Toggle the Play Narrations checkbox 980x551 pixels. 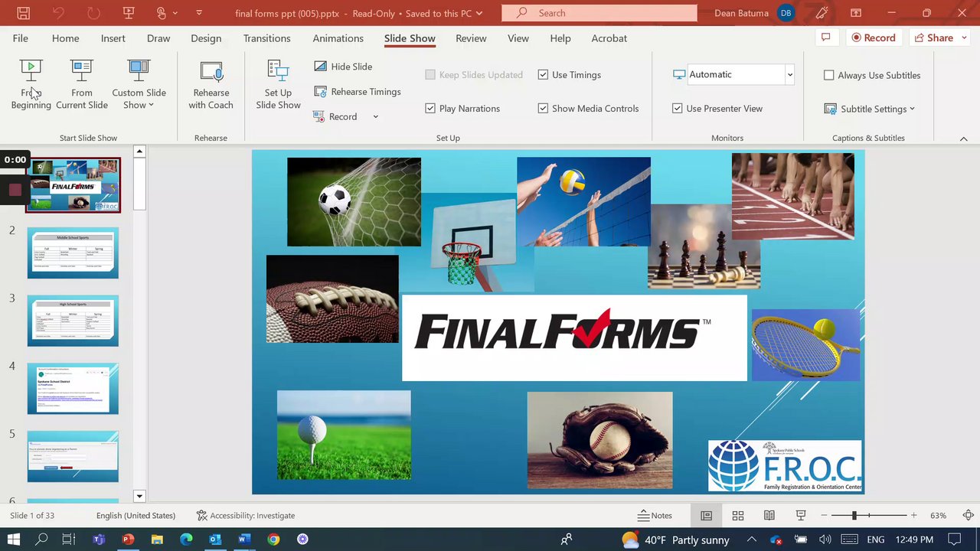pos(430,109)
